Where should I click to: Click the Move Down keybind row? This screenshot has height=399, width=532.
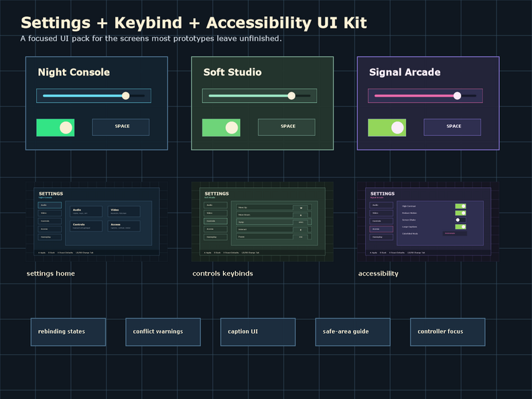tap(274, 215)
